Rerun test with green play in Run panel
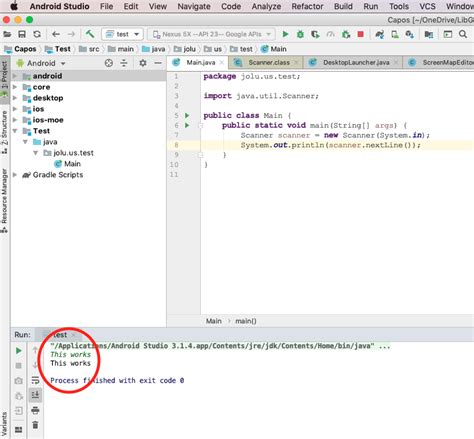 click(19, 351)
